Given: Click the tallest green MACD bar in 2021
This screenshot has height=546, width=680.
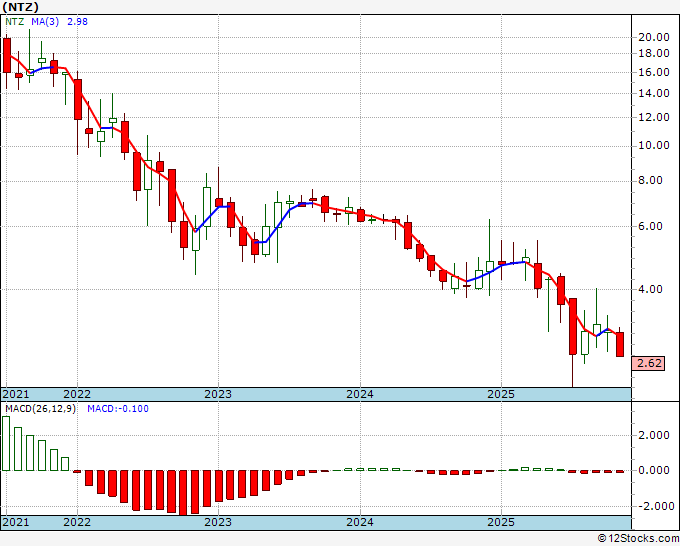Looking at the screenshot, I should (6, 443).
